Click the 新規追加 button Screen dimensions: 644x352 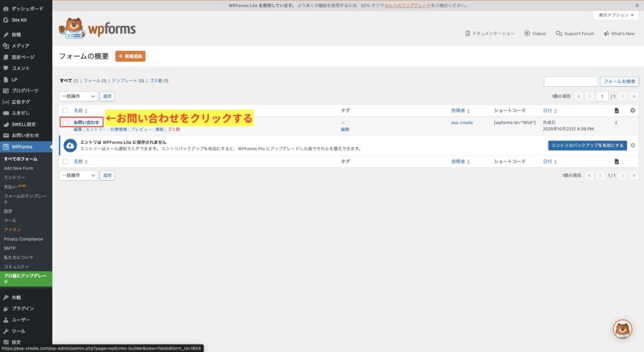click(x=130, y=56)
